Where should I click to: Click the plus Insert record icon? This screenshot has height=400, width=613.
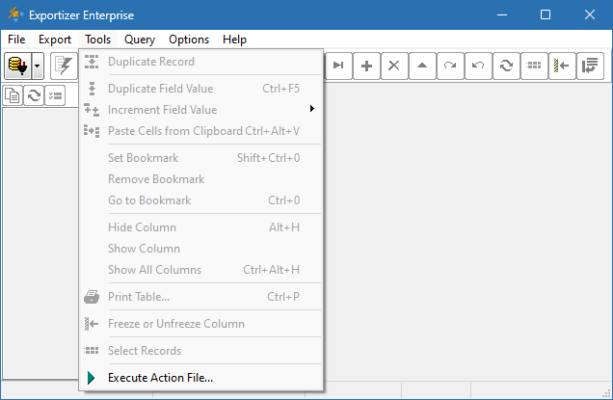point(366,66)
